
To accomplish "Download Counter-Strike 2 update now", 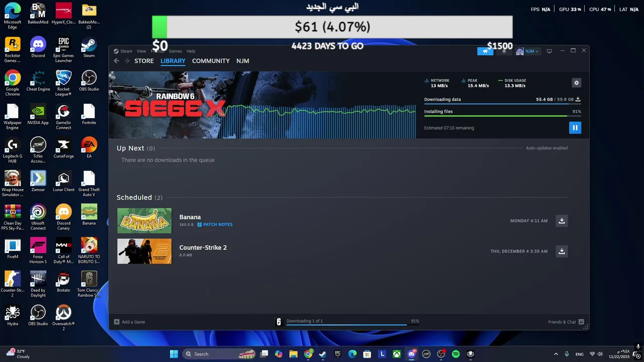I will point(562,251).
